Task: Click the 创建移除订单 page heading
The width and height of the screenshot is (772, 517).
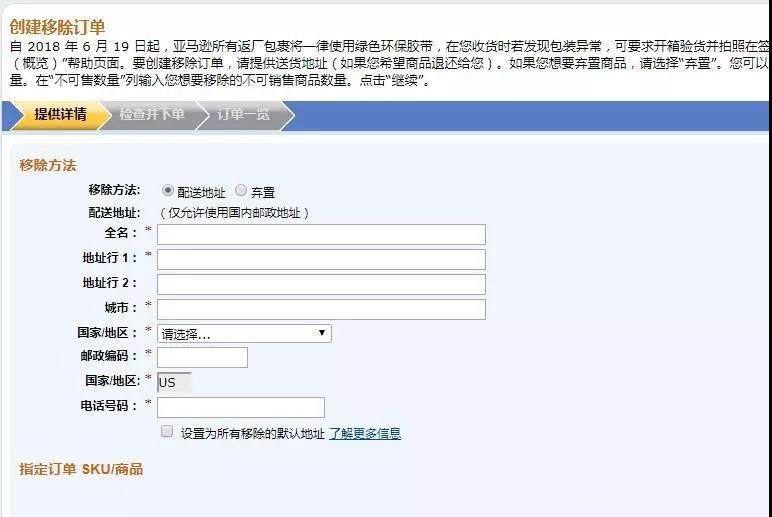Action: click(57, 27)
